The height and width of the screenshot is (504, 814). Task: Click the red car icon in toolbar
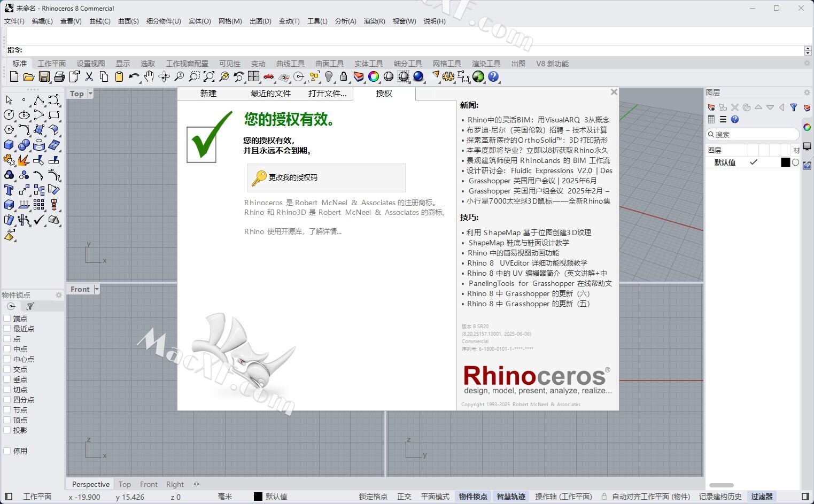coord(269,77)
